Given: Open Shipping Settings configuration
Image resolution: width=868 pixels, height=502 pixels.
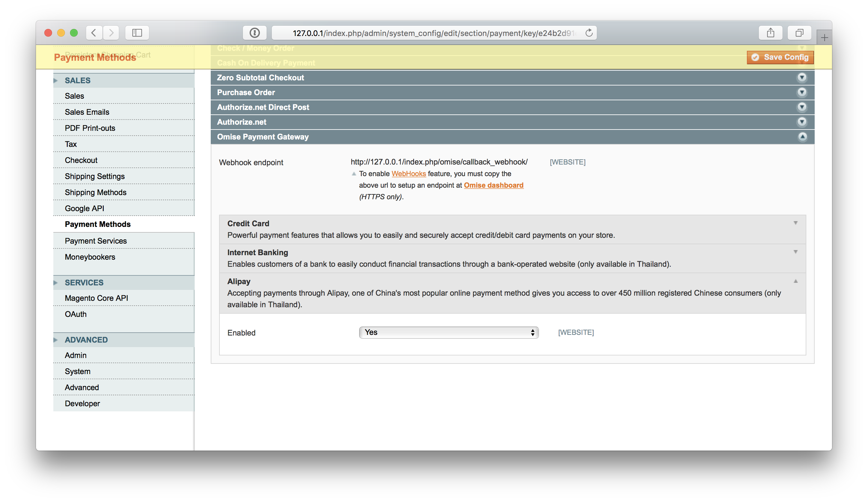Looking at the screenshot, I should pos(124,176).
